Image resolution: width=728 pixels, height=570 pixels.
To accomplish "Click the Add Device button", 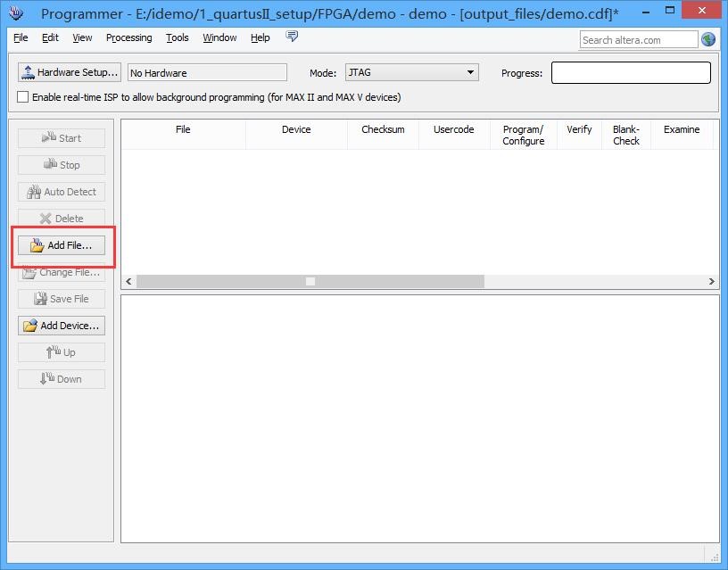I will click(62, 326).
